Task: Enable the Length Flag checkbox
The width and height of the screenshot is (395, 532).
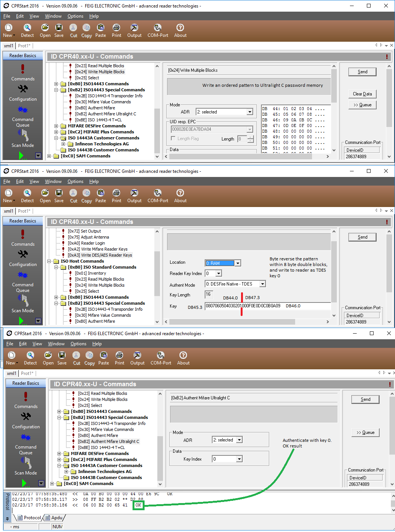Action: [173, 139]
